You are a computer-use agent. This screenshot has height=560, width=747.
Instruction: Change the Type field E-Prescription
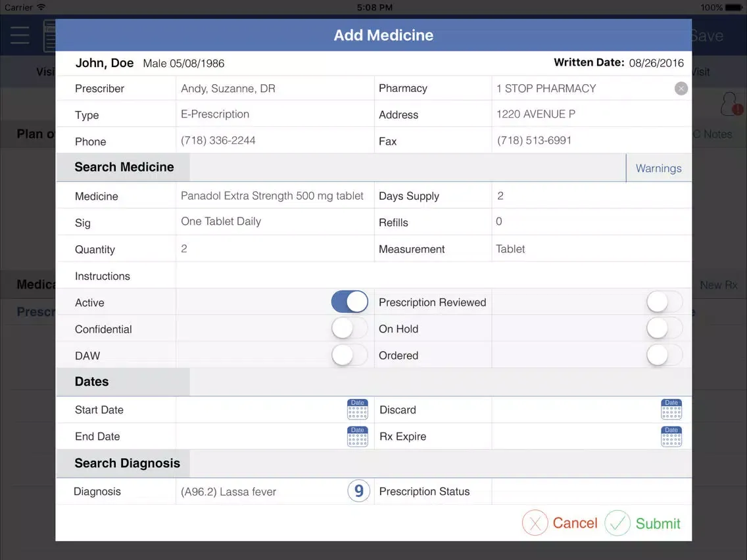pyautogui.click(x=275, y=114)
